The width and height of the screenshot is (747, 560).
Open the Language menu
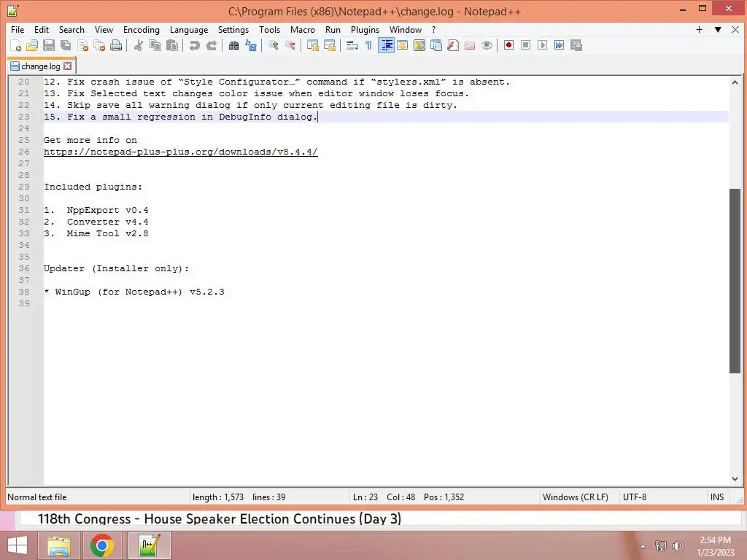pyautogui.click(x=189, y=29)
